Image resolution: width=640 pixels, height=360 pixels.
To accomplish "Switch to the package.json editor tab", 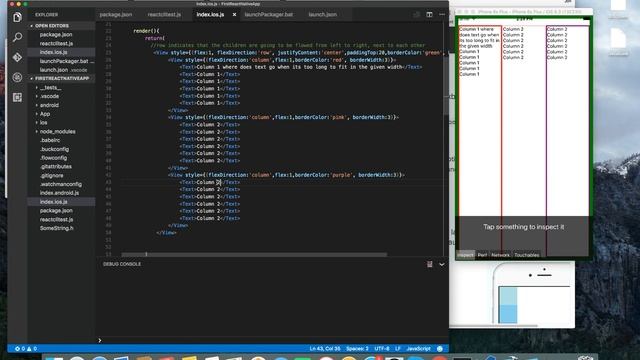I will (116, 15).
